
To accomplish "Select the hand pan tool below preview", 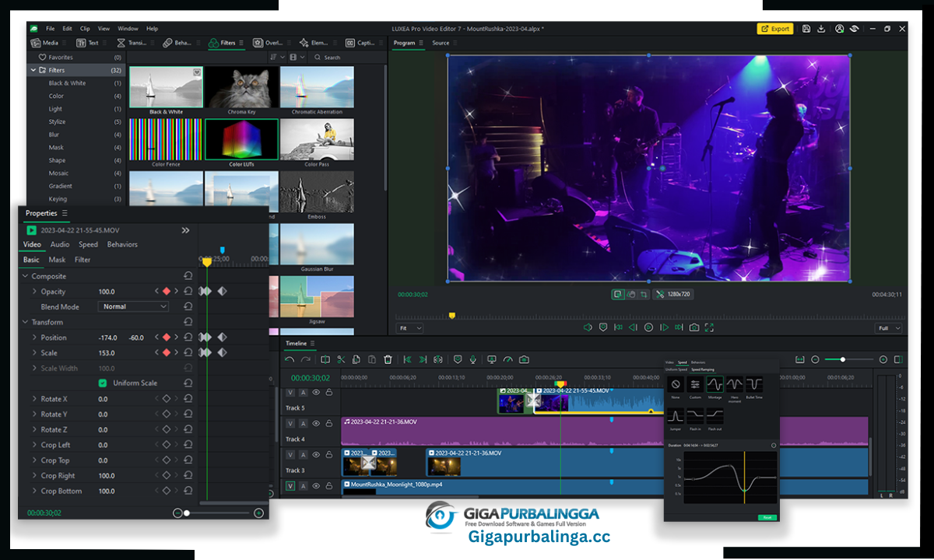I will (x=631, y=294).
